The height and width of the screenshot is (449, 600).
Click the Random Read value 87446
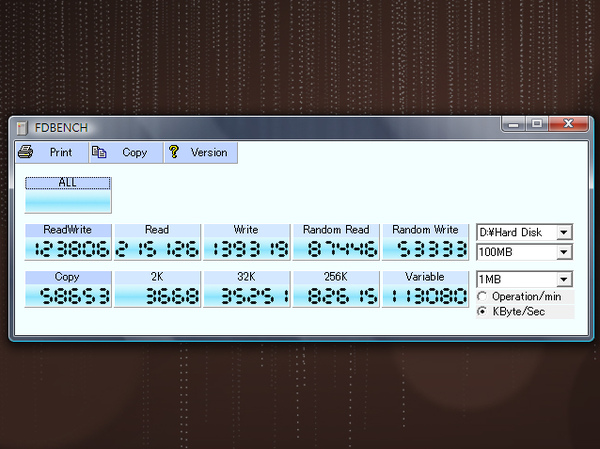(x=342, y=249)
